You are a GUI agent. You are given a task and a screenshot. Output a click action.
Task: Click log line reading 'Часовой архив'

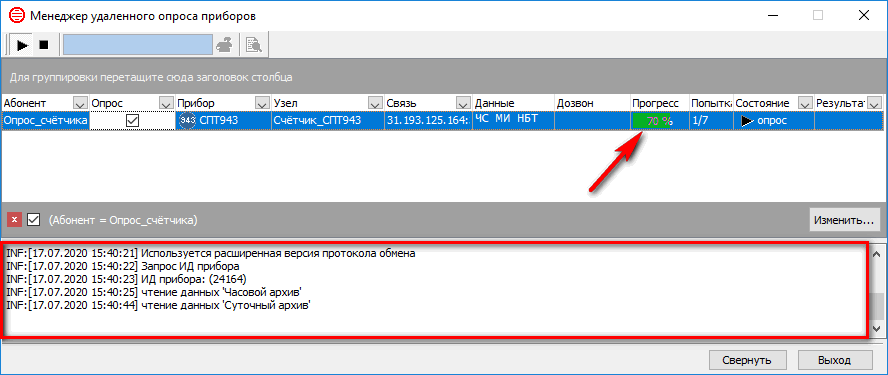pyautogui.click(x=153, y=292)
